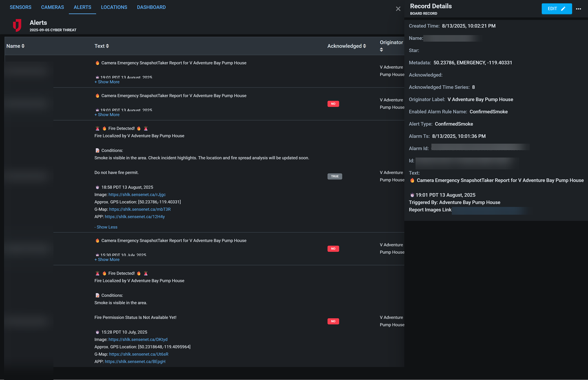Toggle the NO badge on the July alert
The image size is (588, 380).
coord(333,248)
